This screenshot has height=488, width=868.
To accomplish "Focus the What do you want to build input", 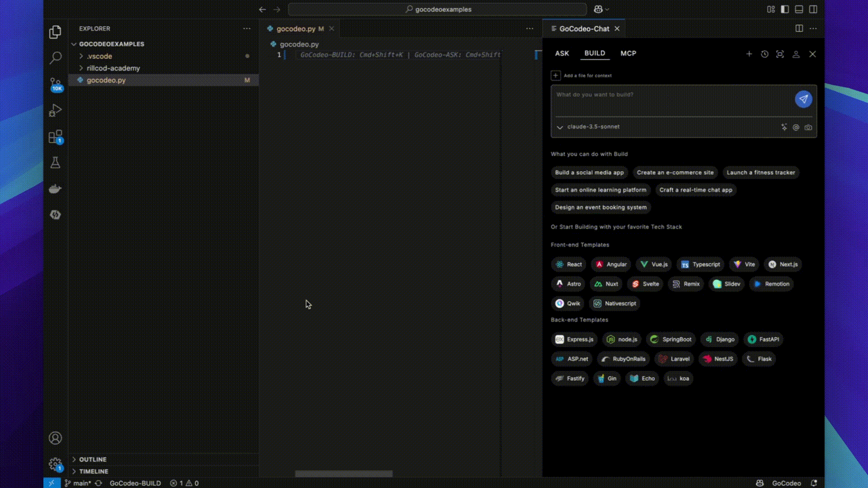I will point(674,100).
